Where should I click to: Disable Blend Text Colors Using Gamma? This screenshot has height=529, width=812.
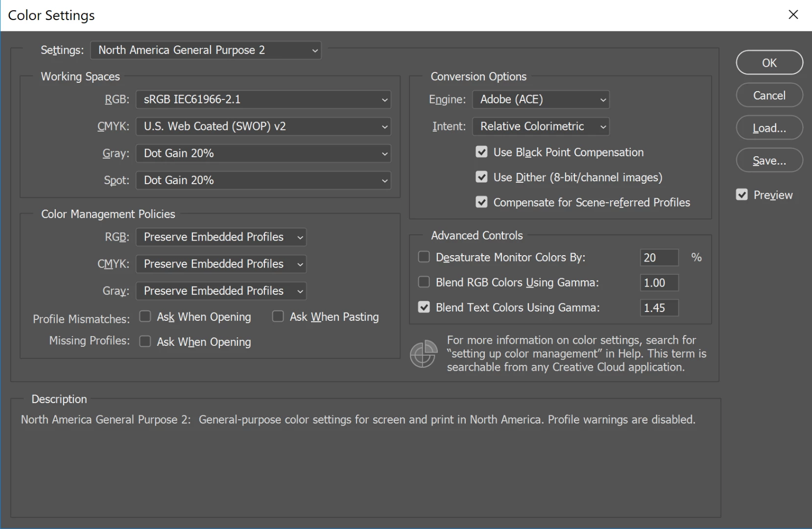[424, 308]
